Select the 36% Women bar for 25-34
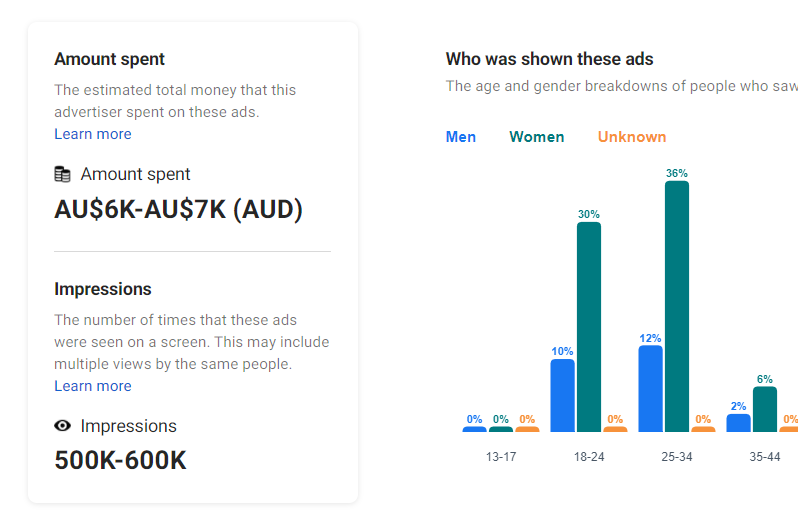Image resolution: width=798 pixels, height=532 pixels. 677,306
